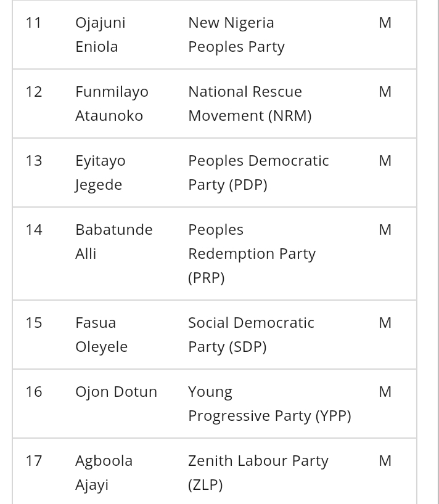Click National Rescue Movement (NRM) text
The image size is (439, 504).
[249, 104]
